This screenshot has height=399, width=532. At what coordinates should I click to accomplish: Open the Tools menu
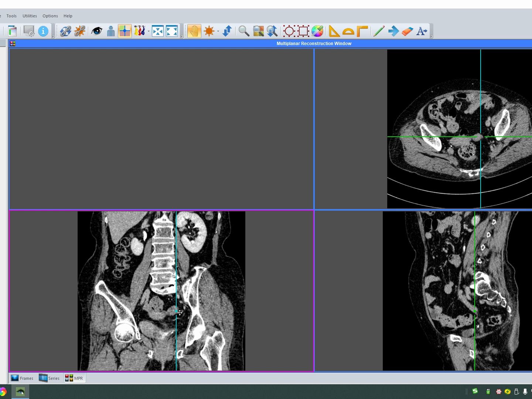(x=11, y=16)
